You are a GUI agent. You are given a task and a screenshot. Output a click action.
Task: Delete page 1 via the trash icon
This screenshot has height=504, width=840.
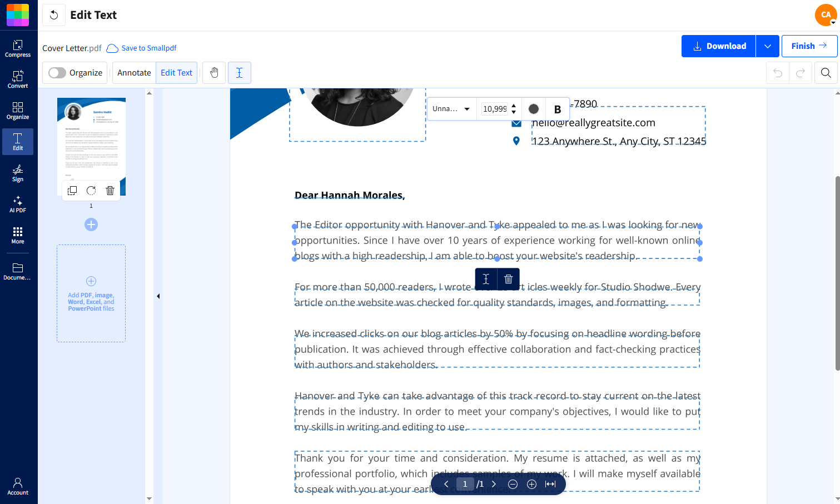(110, 190)
